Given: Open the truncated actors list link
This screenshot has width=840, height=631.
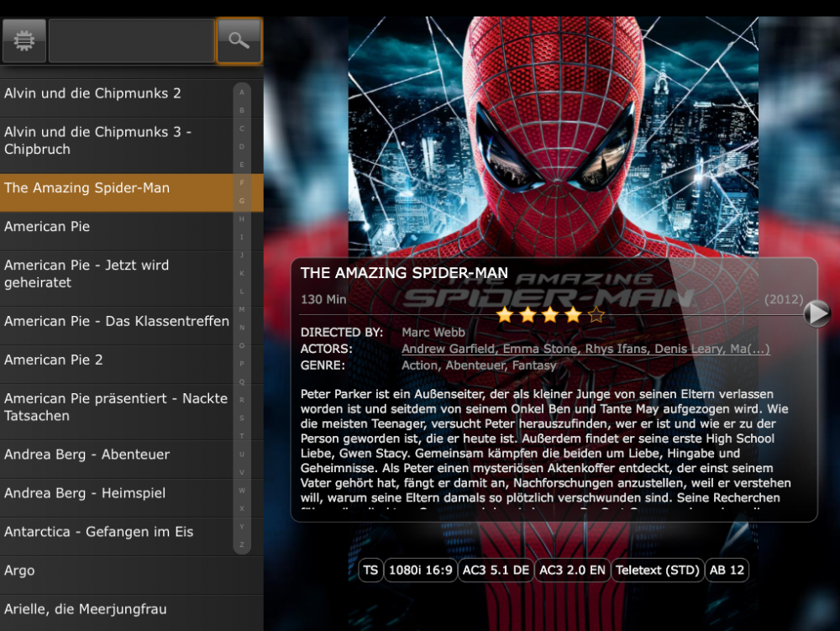Looking at the screenshot, I should 585,349.
